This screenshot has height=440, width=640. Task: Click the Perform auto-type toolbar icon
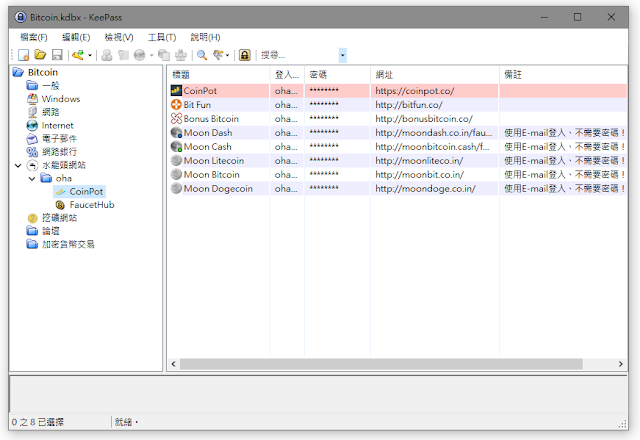point(181,55)
